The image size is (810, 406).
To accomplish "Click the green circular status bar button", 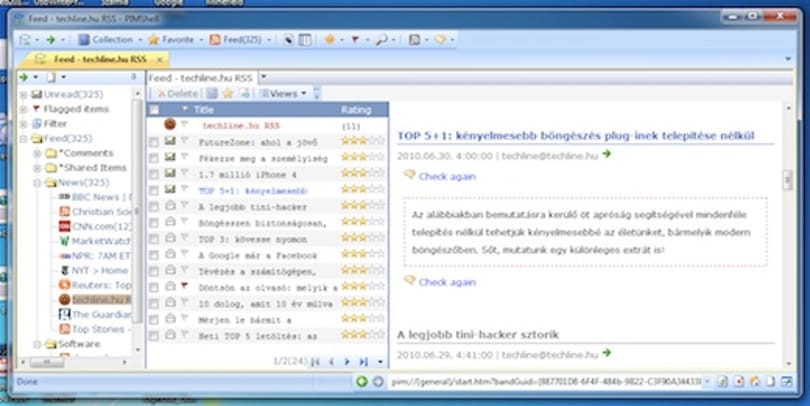I will pos(362,382).
